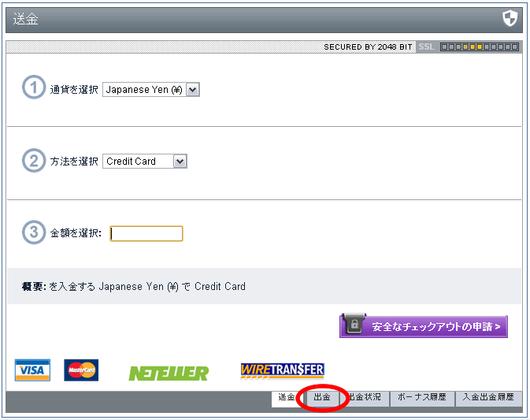The image size is (530, 420).
Task: Click the 送金 header title
Action: click(x=26, y=19)
